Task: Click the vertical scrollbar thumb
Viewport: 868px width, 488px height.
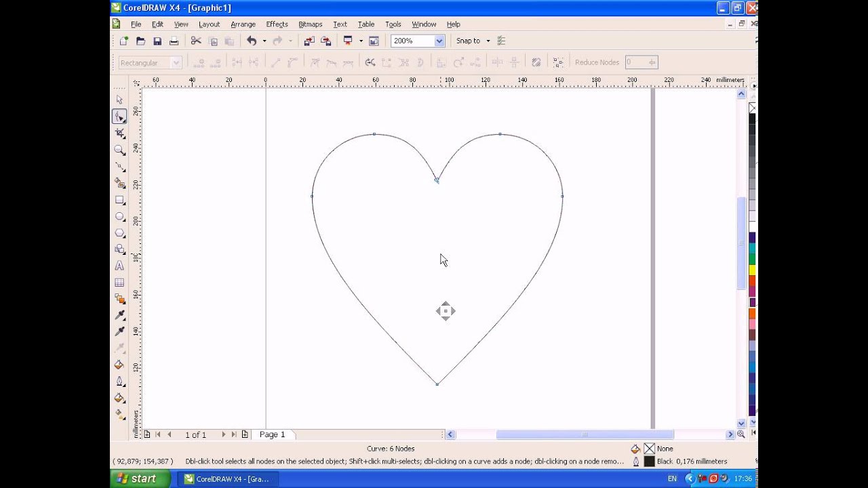Action: (x=741, y=243)
